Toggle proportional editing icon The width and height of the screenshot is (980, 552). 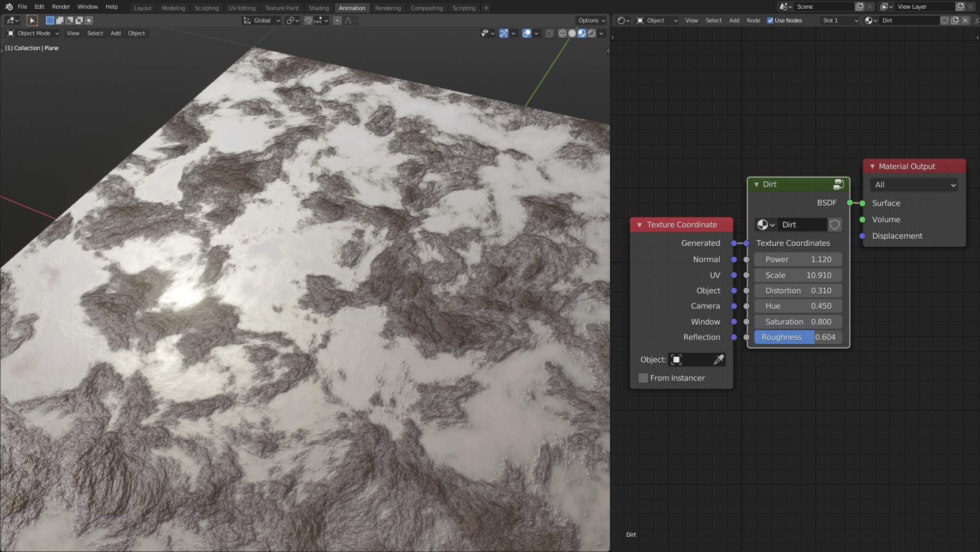(x=338, y=20)
